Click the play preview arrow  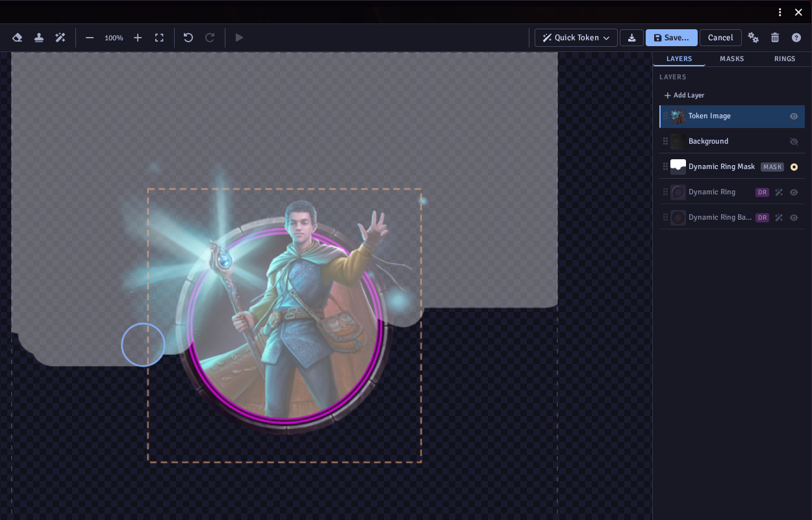(x=239, y=38)
